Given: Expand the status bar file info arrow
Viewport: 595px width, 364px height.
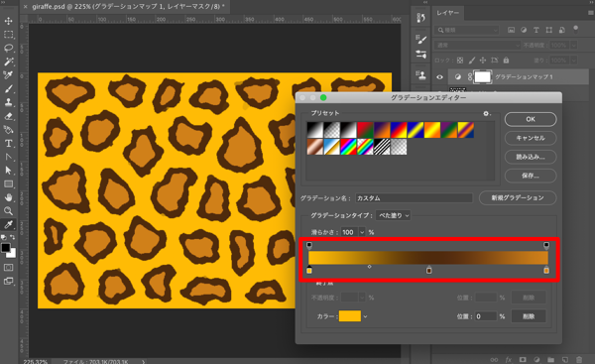Looking at the screenshot, I should coord(143,361).
